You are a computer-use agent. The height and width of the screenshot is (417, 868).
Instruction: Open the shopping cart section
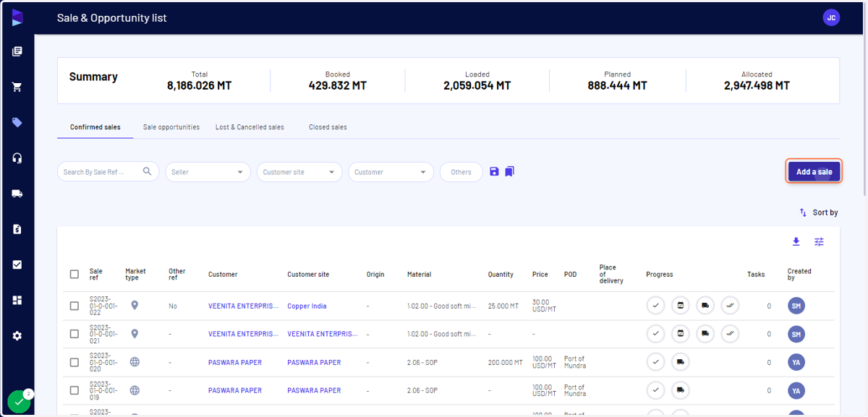(17, 87)
